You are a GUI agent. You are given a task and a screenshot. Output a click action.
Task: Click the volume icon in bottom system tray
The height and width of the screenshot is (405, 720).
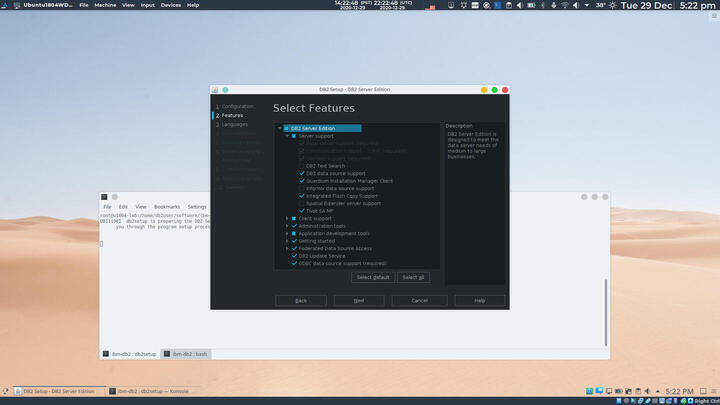(647, 391)
